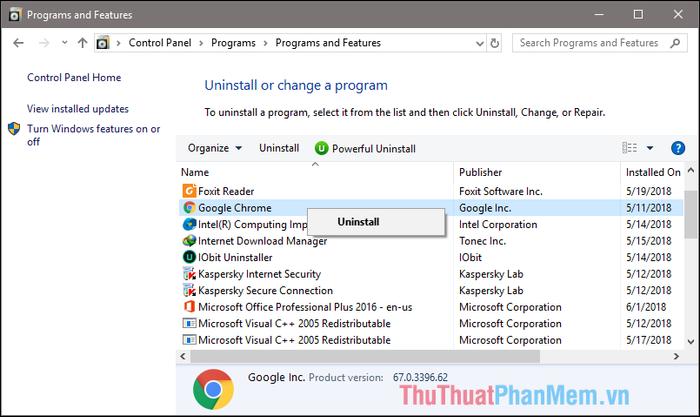Image resolution: width=700 pixels, height=417 pixels.
Task: Open the address bar history dropdown
Action: [479, 43]
